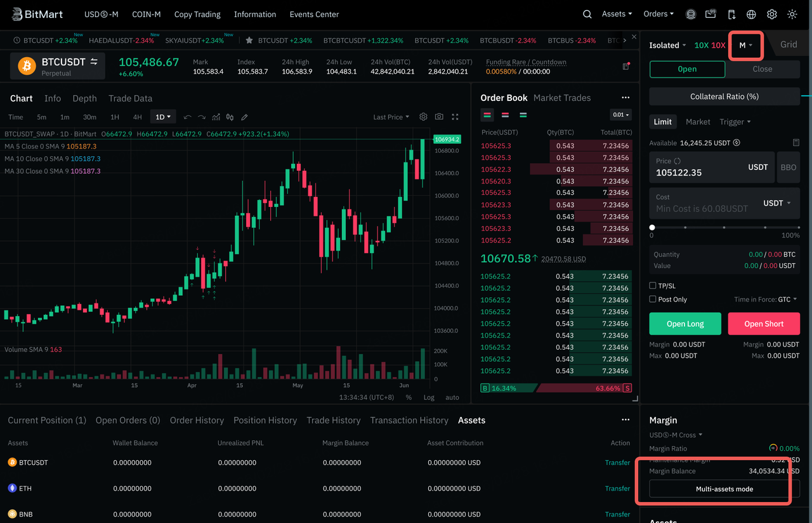The height and width of the screenshot is (523, 812).
Task: Tick the Post Only checkbox
Action: click(653, 299)
